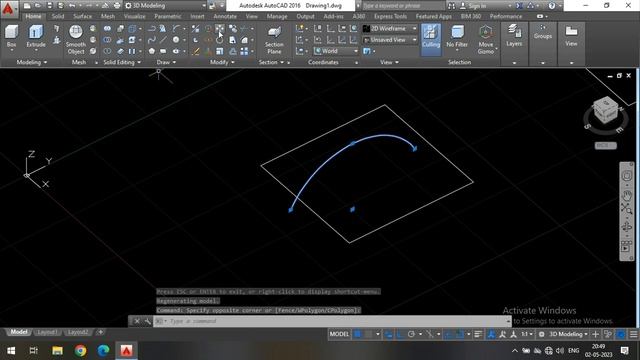
Task: Open the Layers panel button
Action: (514, 36)
